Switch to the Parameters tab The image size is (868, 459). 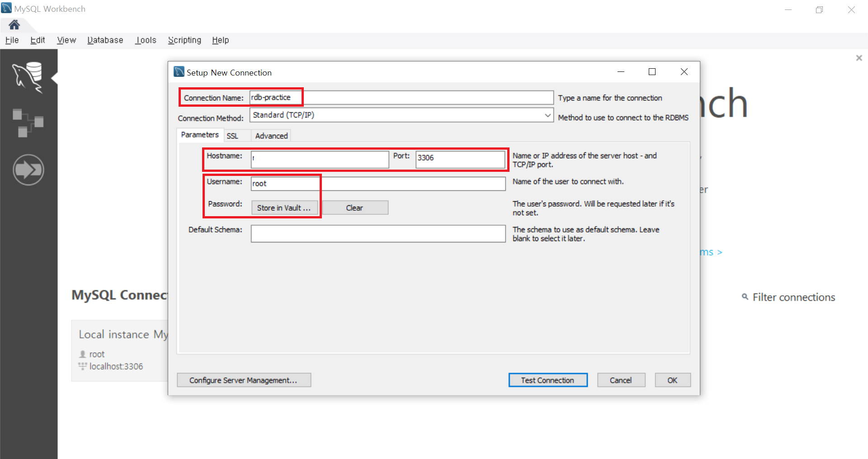200,135
